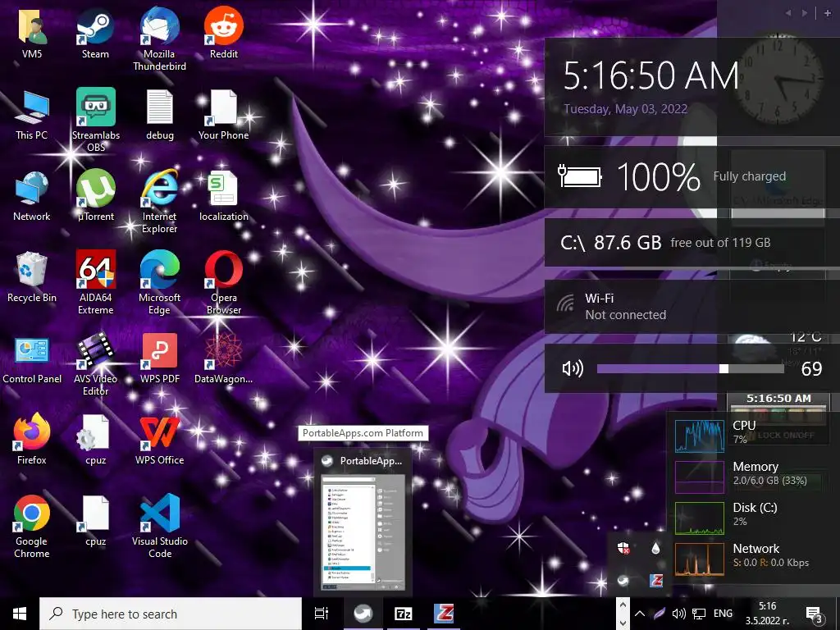Open the network status tray icon
The height and width of the screenshot is (630, 840).
pos(699,614)
